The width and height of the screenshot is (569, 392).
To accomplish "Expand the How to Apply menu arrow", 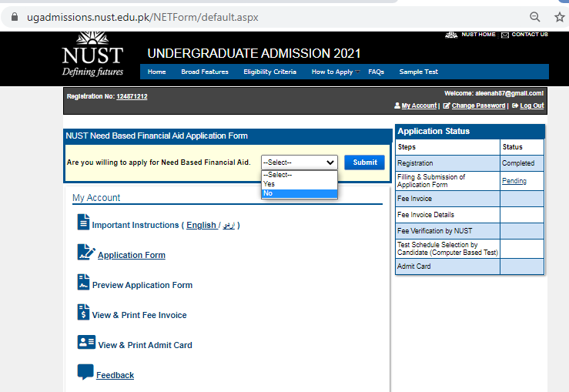I will (357, 72).
